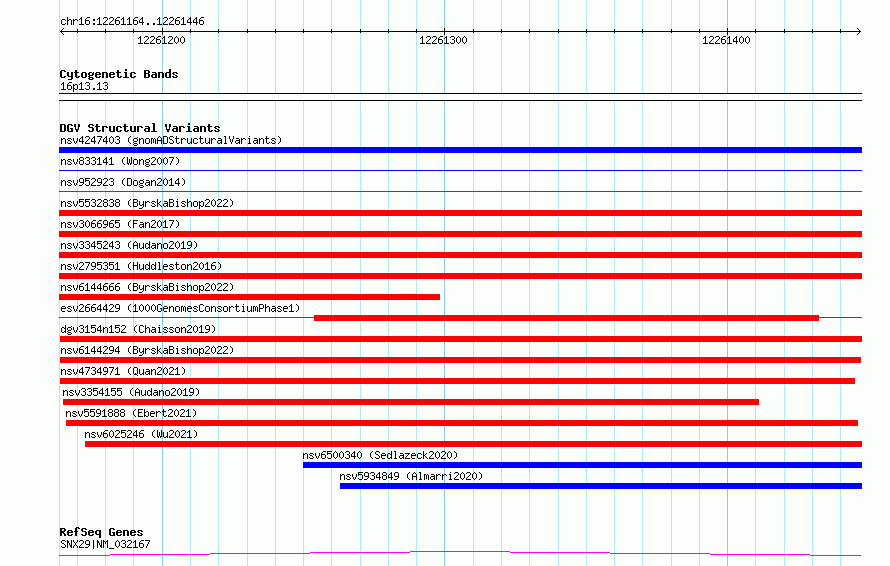Image resolution: width=890 pixels, height=566 pixels.
Task: Open the DGV Structural Variants track heading
Action: tap(140, 128)
